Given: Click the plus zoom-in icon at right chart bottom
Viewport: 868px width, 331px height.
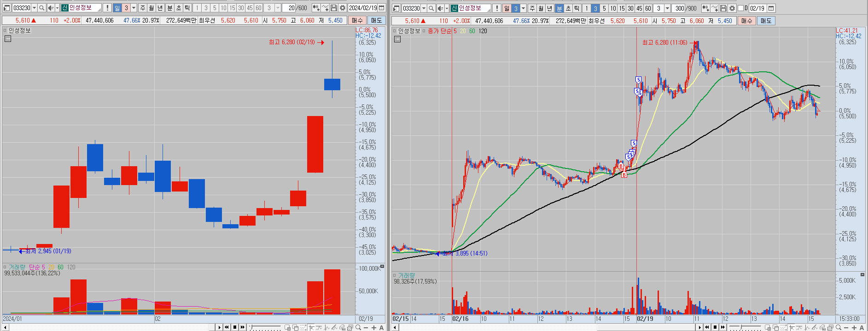Looking at the screenshot, I should [854, 328].
